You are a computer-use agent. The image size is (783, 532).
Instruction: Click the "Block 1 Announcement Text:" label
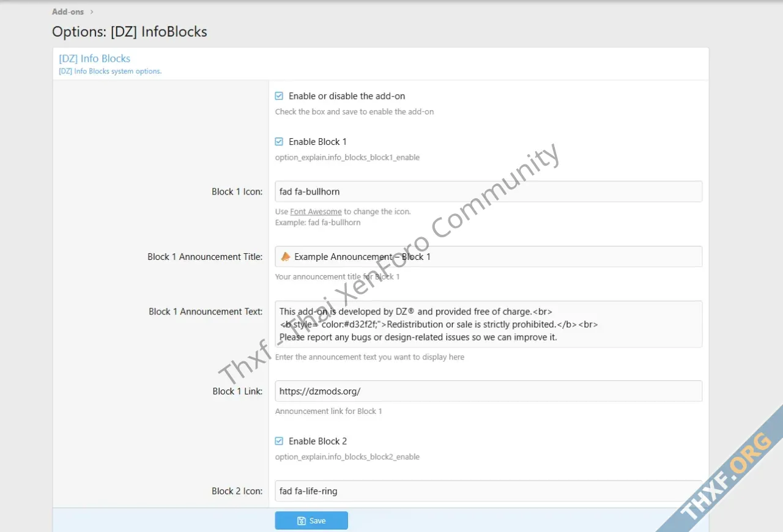point(205,312)
